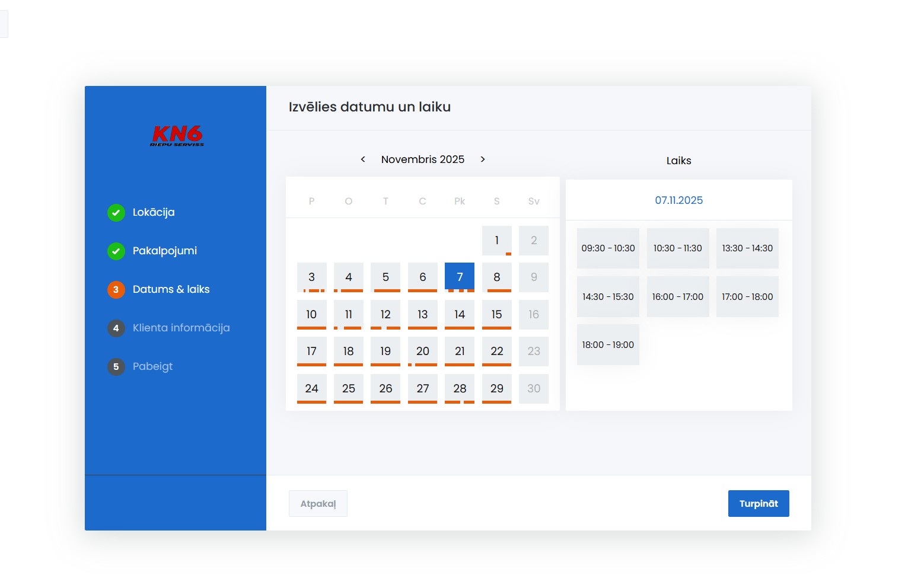Select the 17:00 - 18:00 time slot

pos(747,296)
